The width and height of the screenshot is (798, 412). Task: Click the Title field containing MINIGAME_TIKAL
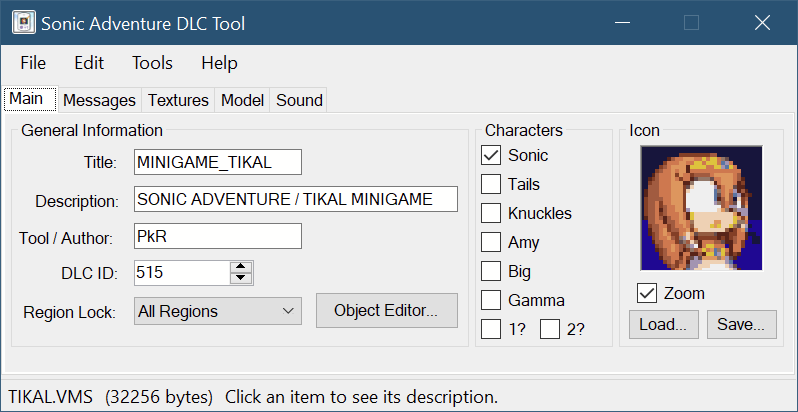tap(218, 162)
